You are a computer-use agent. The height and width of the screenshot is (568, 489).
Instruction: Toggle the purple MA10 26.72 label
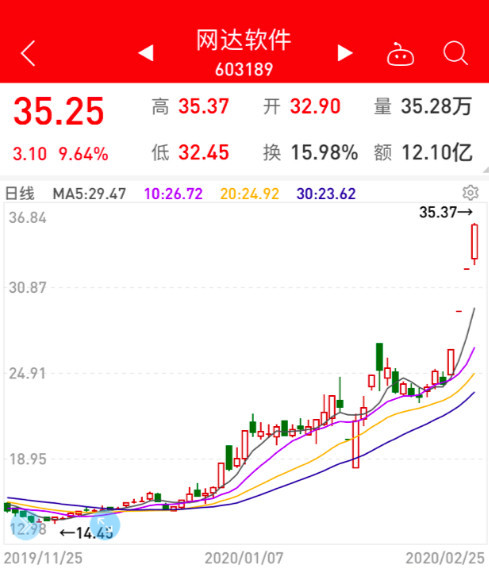pos(173,194)
